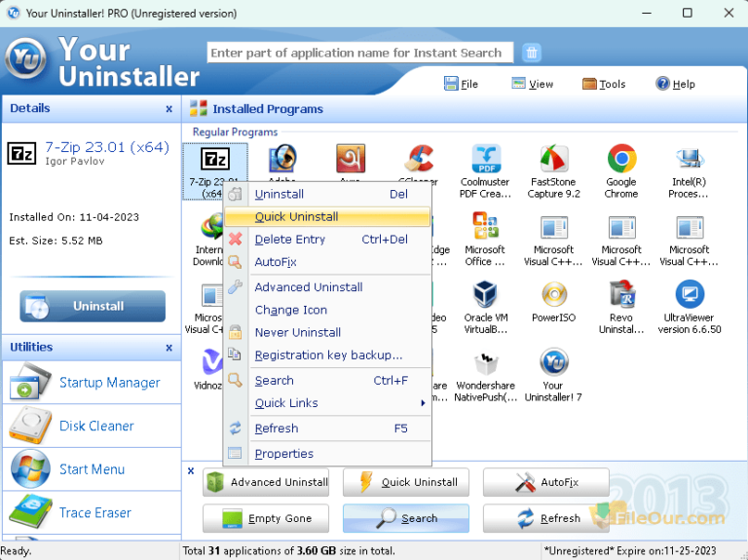Open Registration key backup entry
This screenshot has width=748, height=560.
(x=327, y=355)
